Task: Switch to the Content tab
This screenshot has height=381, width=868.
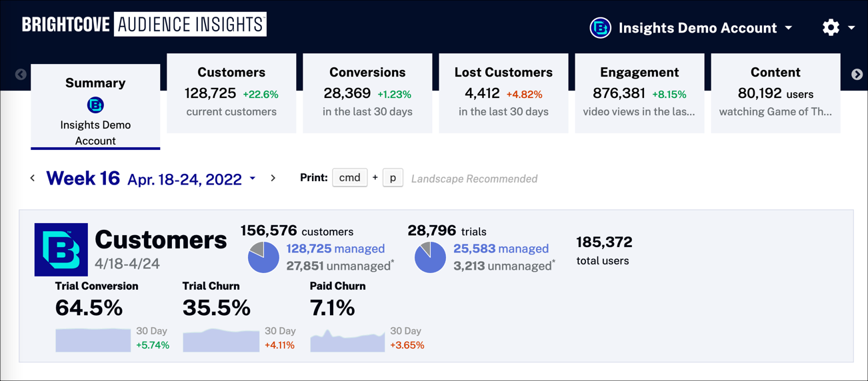Action: (775, 93)
